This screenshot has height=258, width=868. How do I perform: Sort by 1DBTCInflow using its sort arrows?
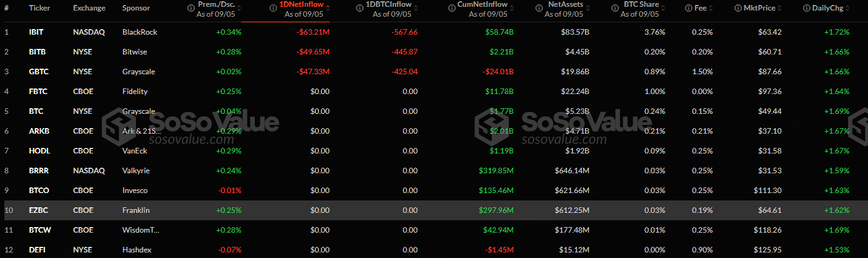[415, 8]
